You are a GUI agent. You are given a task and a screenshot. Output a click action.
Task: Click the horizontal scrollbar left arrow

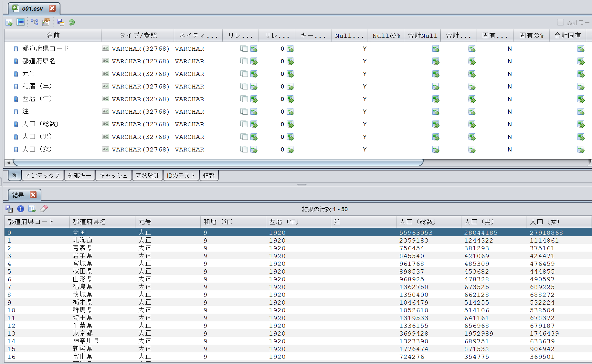[9, 163]
